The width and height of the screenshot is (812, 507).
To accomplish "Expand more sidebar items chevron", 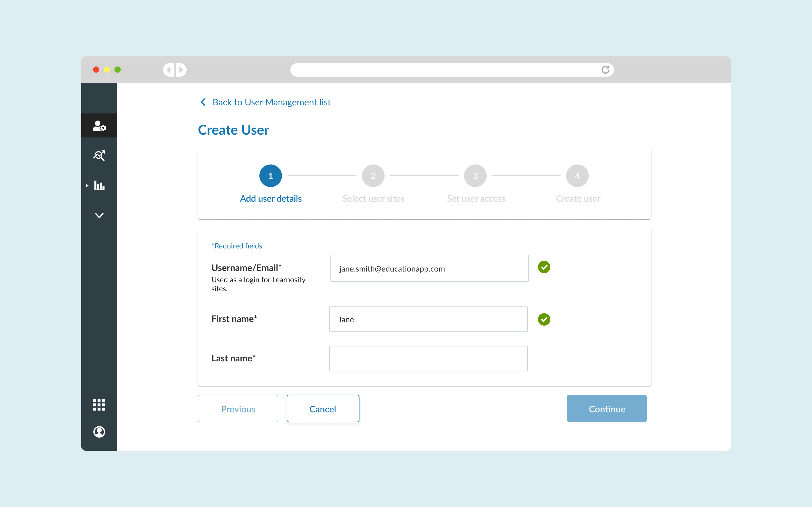I will tap(99, 215).
